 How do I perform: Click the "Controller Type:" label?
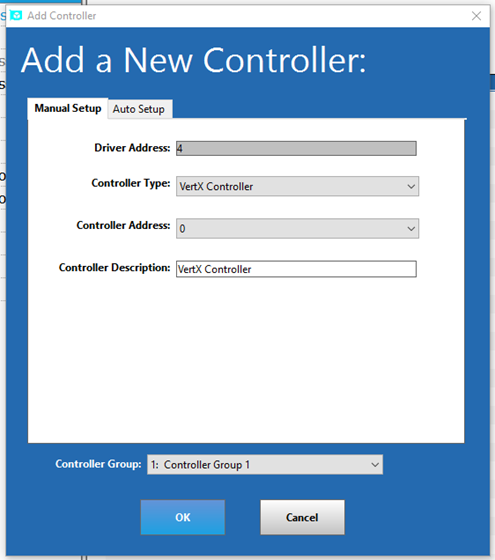(131, 183)
